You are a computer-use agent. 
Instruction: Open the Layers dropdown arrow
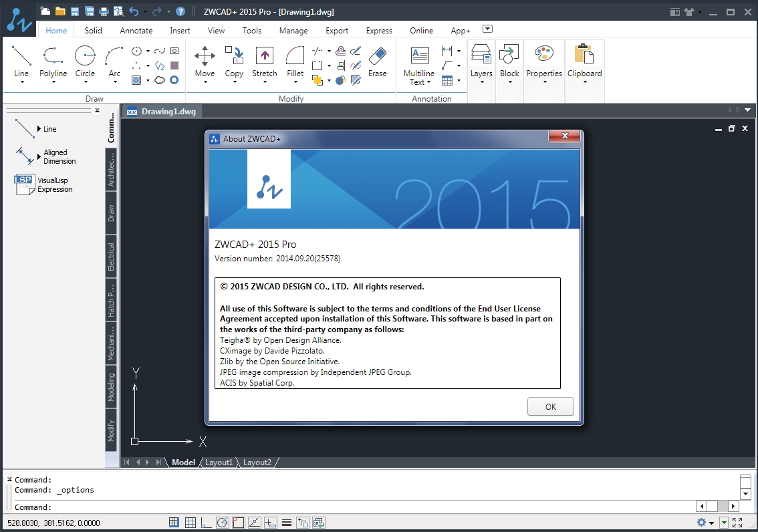(x=481, y=82)
